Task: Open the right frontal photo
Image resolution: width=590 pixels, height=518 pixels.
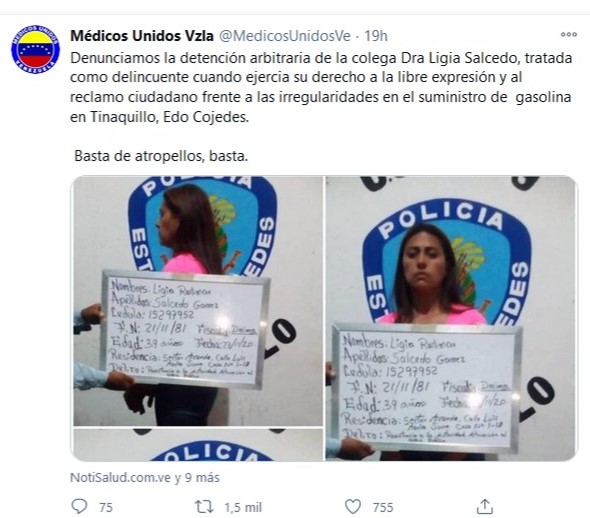Action: pyautogui.click(x=451, y=318)
